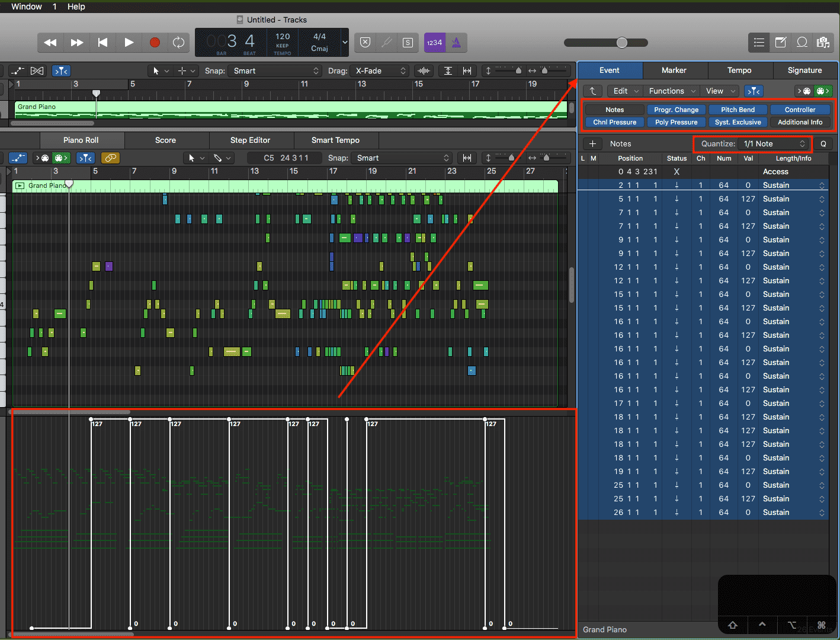The width and height of the screenshot is (840, 640).
Task: Open the Note Pads panel
Action: pyautogui.click(x=781, y=42)
